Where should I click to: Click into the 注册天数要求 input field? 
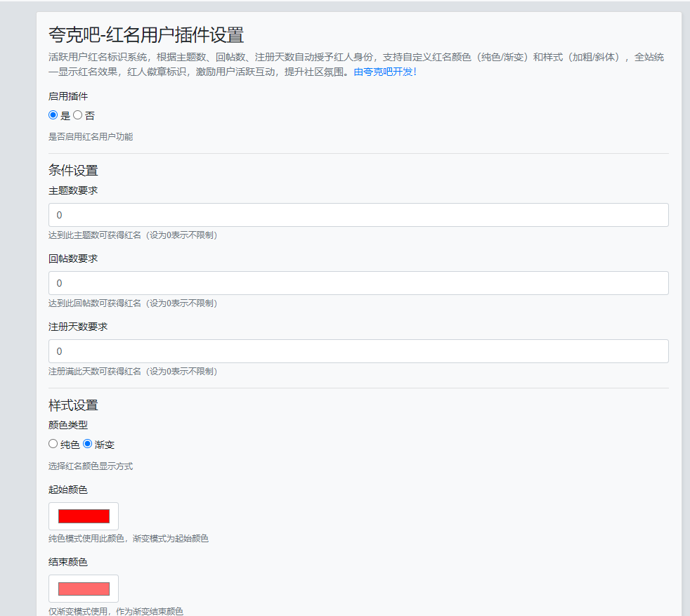358,351
